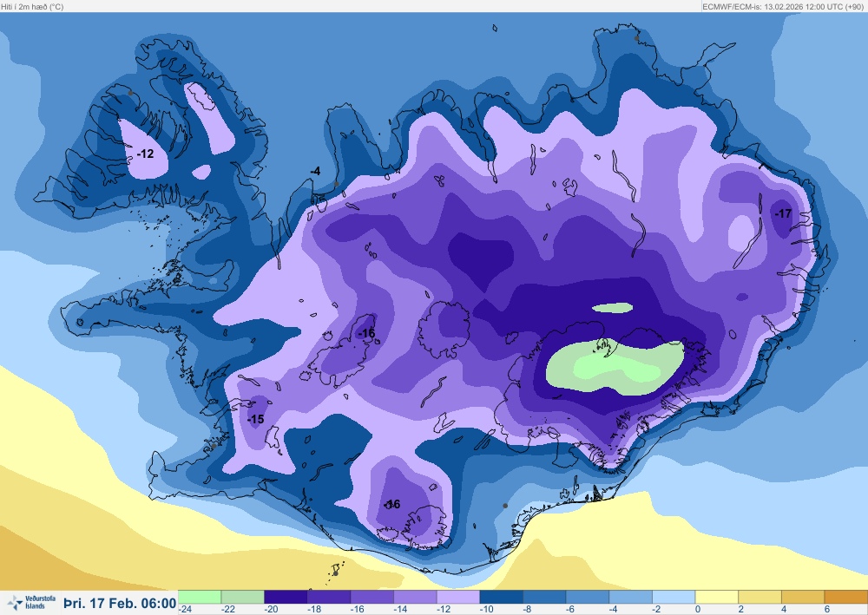Click the 2 tick label in the legend
The height and width of the screenshot is (615, 868).
[x=740, y=609]
